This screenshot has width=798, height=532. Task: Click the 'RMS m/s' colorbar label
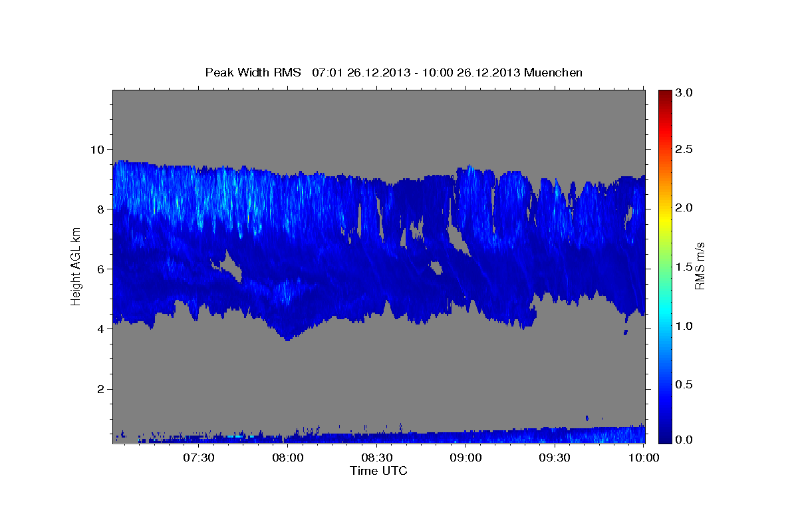pyautogui.click(x=700, y=266)
